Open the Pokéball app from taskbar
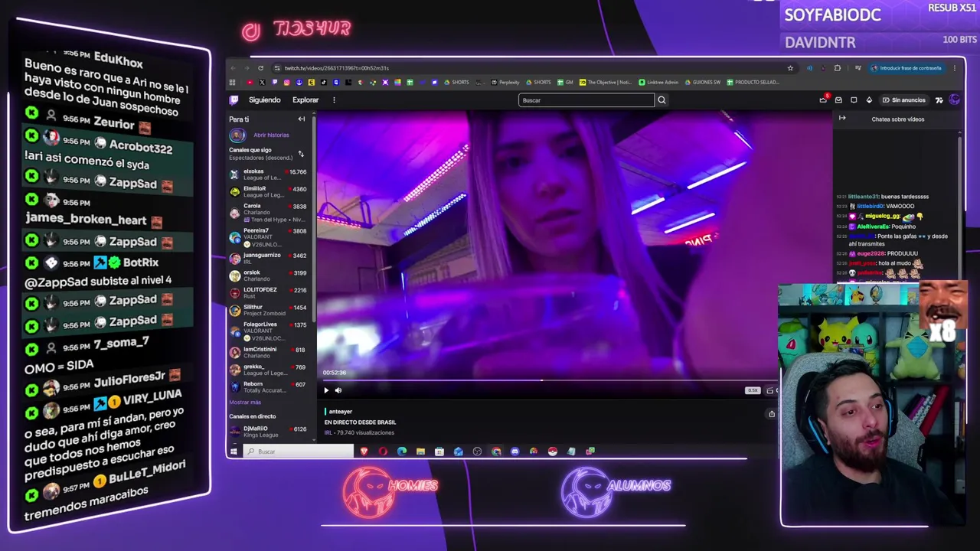 (x=552, y=452)
